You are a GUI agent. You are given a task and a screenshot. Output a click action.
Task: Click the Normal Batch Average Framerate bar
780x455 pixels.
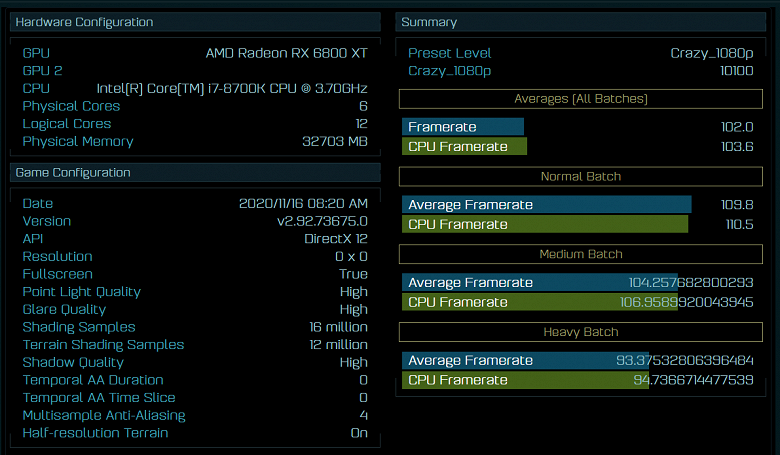[x=546, y=205]
